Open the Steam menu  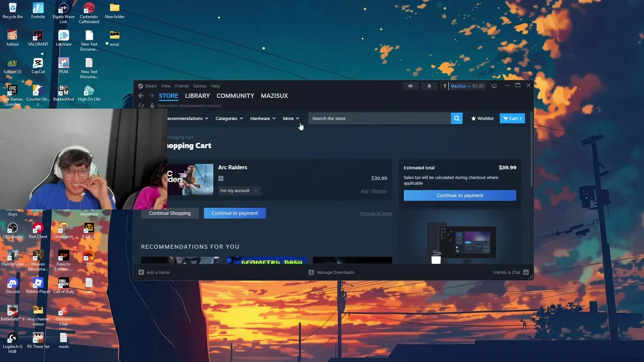tap(150, 86)
